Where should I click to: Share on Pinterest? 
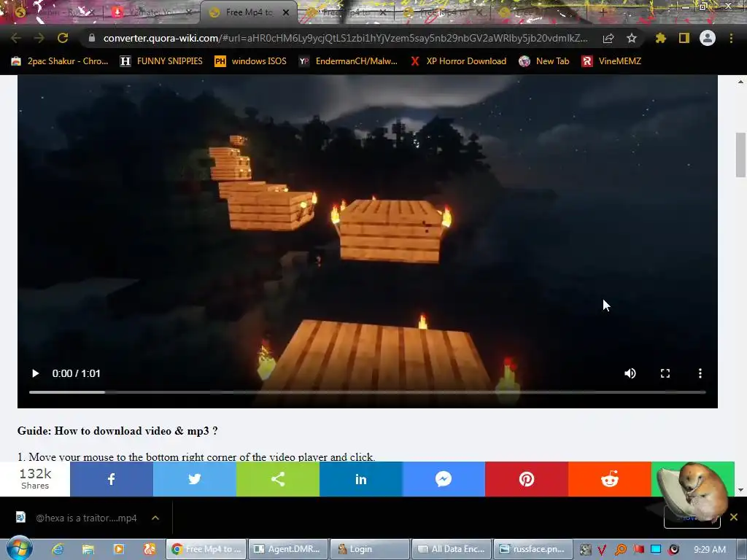tap(527, 479)
